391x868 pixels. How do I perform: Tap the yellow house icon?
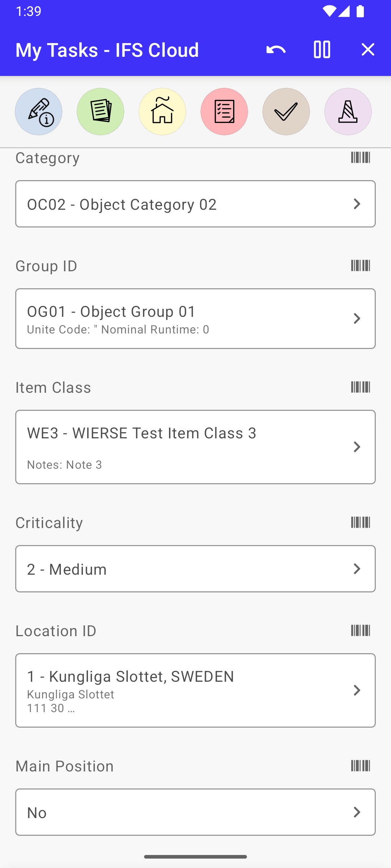[162, 112]
